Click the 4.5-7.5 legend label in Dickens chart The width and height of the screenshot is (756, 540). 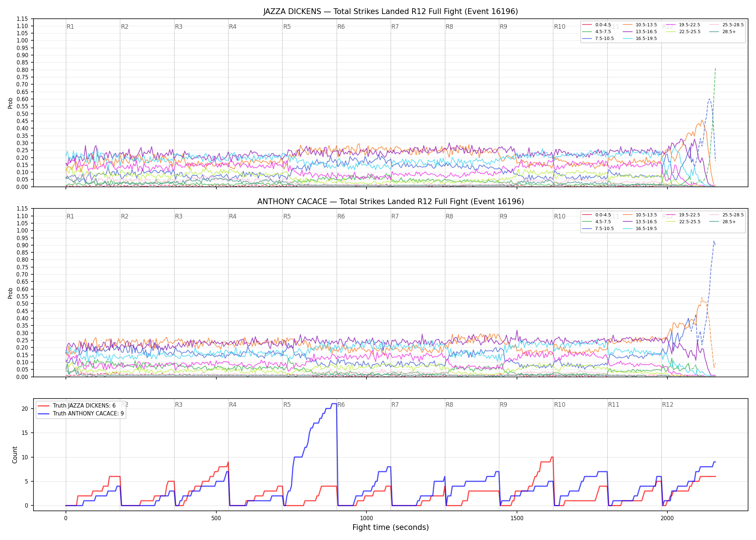[x=603, y=32]
